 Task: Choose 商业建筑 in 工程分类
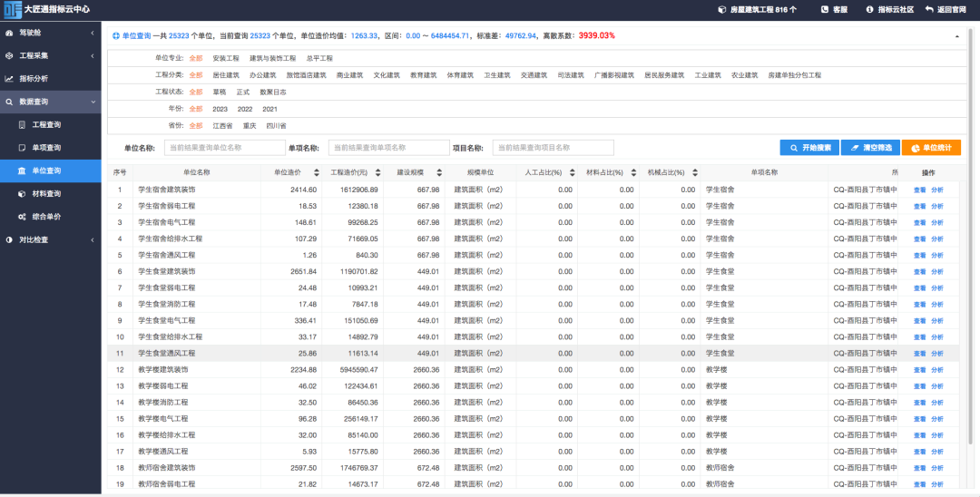coord(349,75)
